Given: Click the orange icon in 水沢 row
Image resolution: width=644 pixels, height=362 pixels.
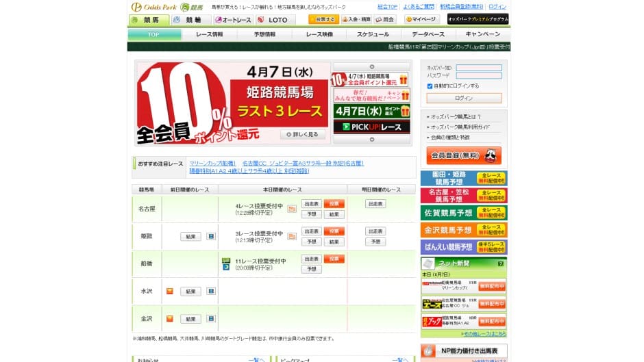Looking at the screenshot, I should click(x=170, y=292).
